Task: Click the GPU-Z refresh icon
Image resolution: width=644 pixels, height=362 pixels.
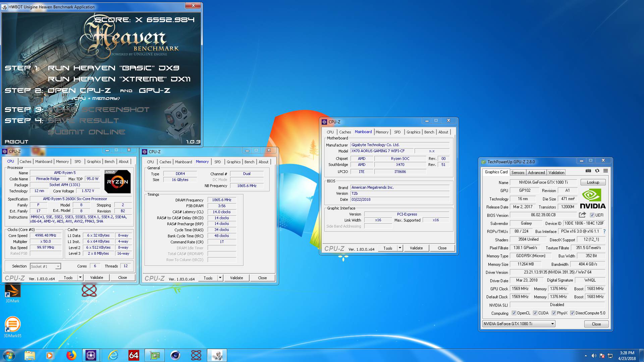Action: coord(597,171)
